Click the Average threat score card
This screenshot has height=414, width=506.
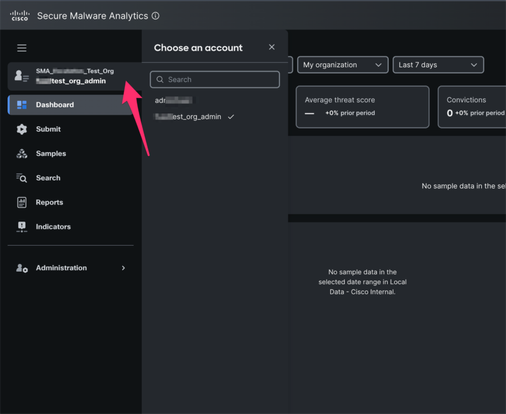363,107
